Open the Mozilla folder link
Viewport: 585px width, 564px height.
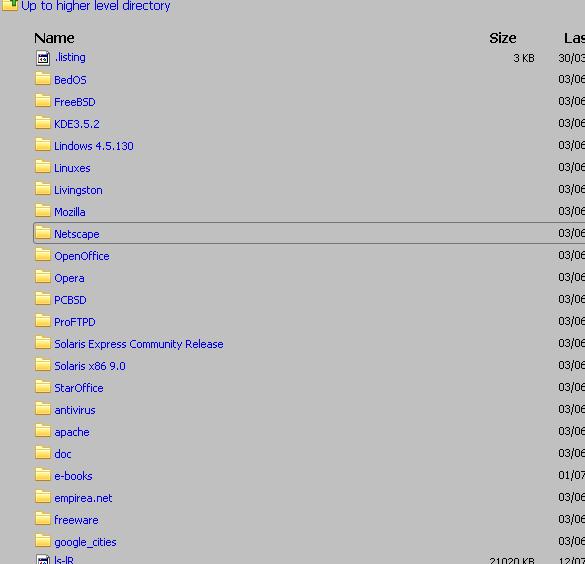tap(70, 212)
